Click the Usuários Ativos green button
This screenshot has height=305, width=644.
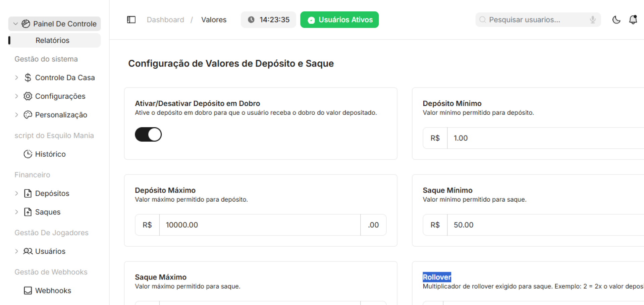pyautogui.click(x=339, y=20)
